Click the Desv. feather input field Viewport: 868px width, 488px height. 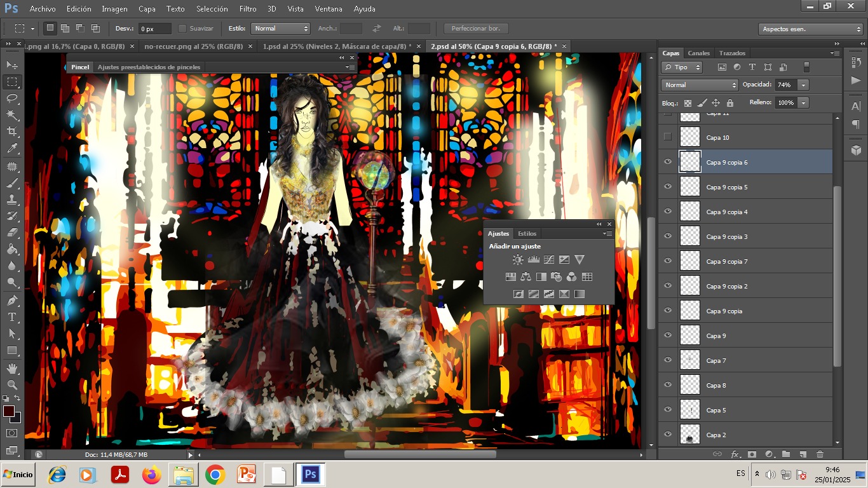coord(155,29)
